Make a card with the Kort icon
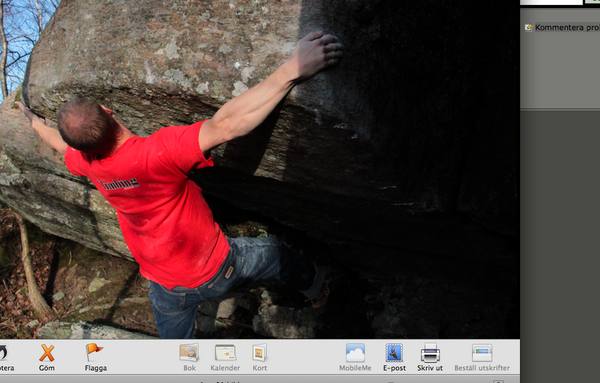 [259, 352]
